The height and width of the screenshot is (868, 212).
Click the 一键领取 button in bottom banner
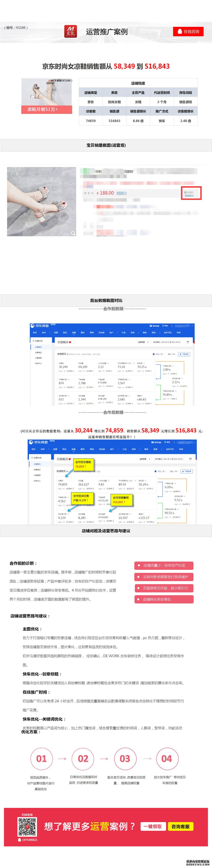(x=153, y=826)
